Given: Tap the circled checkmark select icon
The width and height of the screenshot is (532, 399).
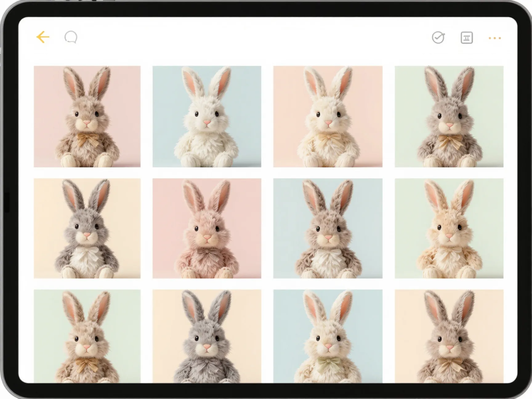Looking at the screenshot, I should pos(438,38).
